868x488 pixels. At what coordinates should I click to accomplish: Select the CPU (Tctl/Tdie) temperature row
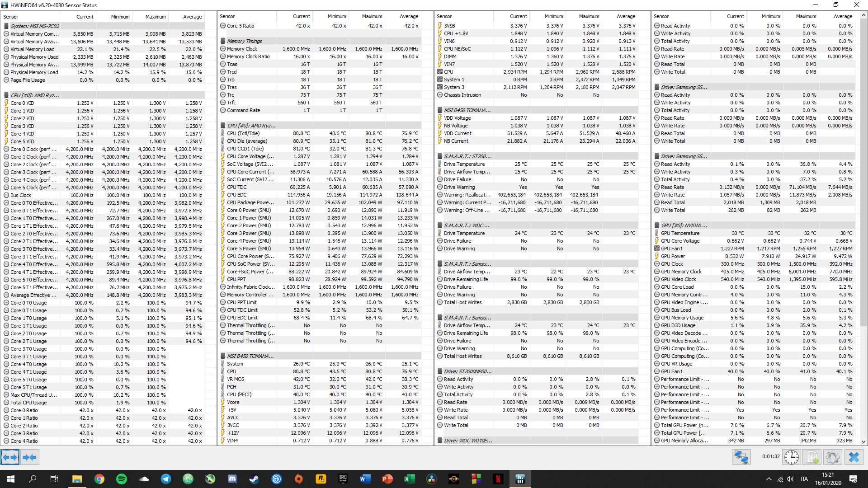(320, 133)
